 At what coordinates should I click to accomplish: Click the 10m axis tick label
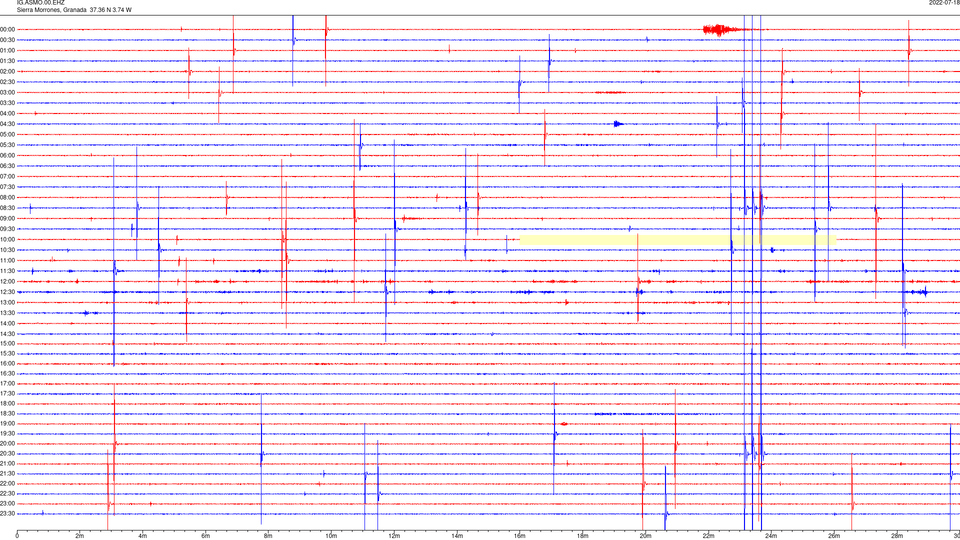pos(331,536)
